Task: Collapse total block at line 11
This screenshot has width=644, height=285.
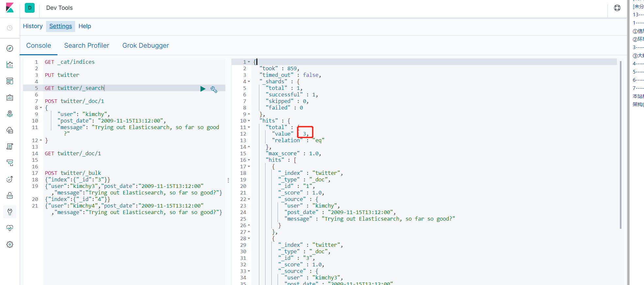Action: 249,127
